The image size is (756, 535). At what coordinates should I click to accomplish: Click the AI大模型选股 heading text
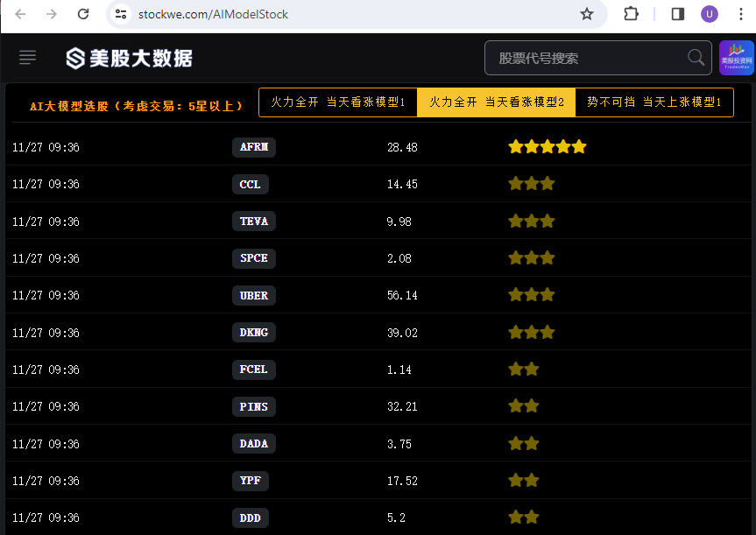(136, 106)
